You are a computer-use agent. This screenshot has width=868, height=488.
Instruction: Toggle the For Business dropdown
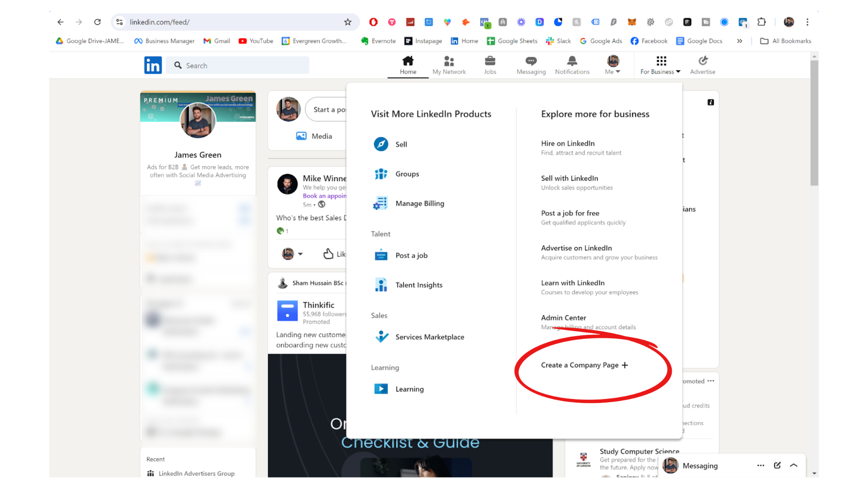tap(660, 65)
